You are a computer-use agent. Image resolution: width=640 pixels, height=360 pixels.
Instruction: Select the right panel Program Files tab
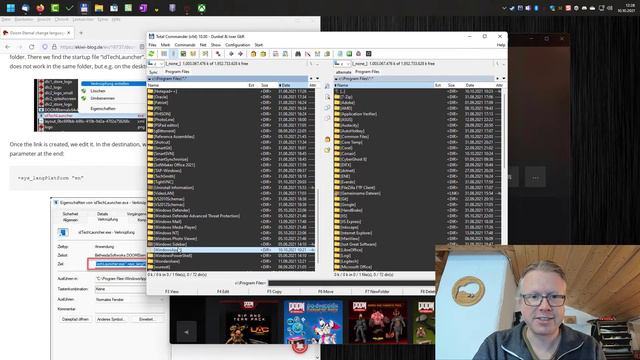point(367,71)
